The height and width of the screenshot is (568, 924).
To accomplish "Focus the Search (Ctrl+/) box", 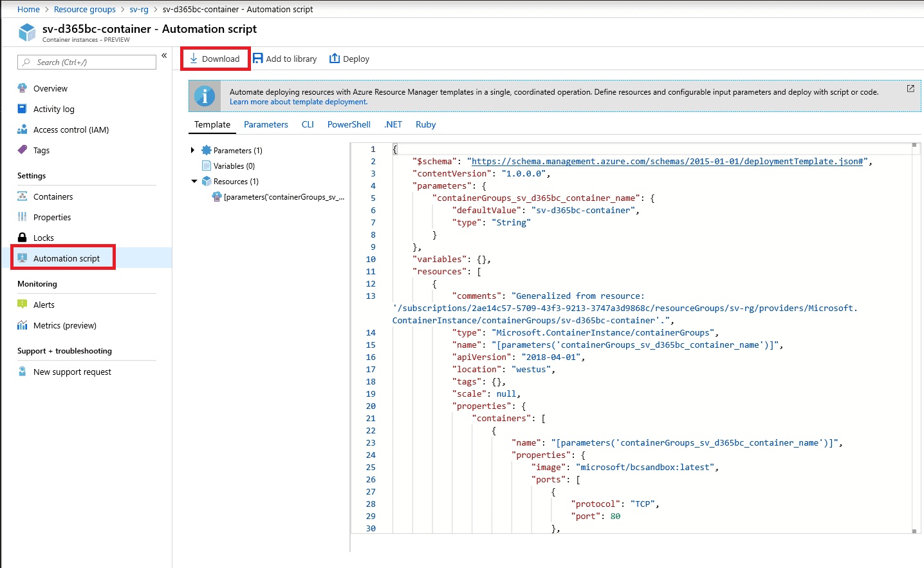I will (x=87, y=62).
